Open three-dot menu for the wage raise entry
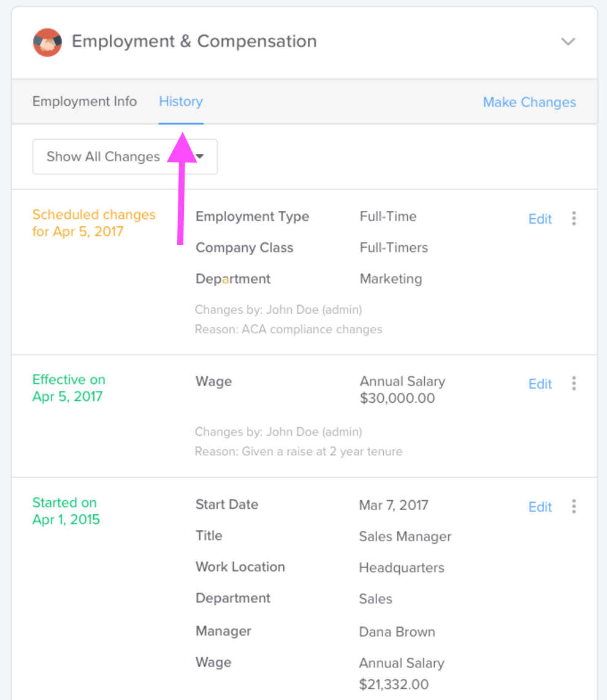This screenshot has width=607, height=700. point(573,384)
